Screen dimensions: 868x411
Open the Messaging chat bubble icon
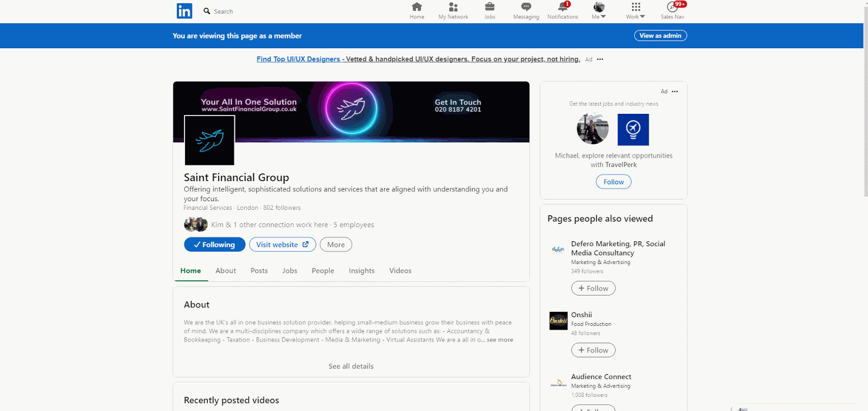point(526,7)
